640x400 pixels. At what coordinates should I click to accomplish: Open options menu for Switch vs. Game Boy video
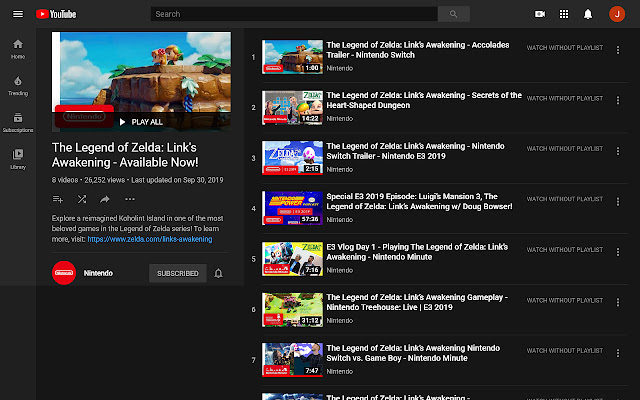point(618,353)
